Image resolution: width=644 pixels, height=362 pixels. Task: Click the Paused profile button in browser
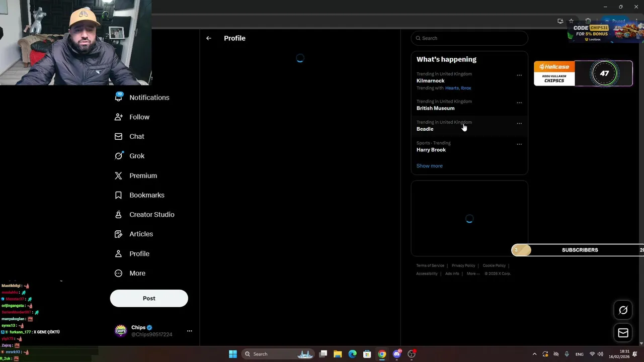(x=615, y=21)
